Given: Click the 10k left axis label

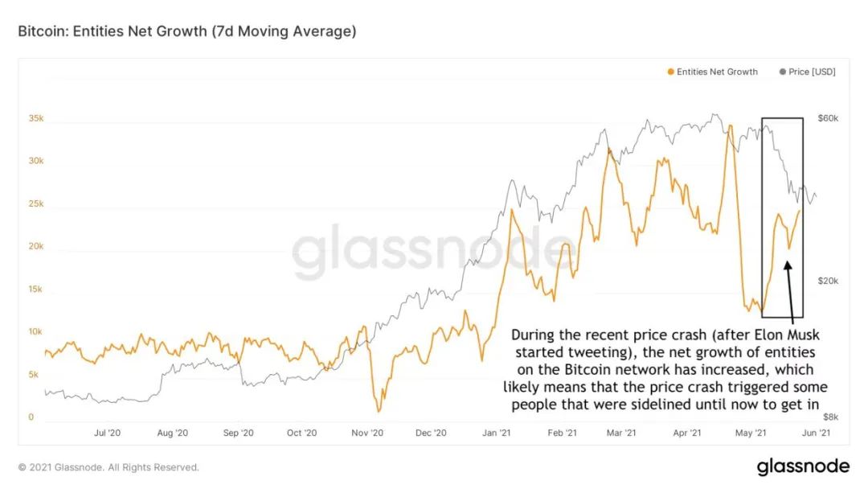Looking at the screenshot, I should point(35,331).
